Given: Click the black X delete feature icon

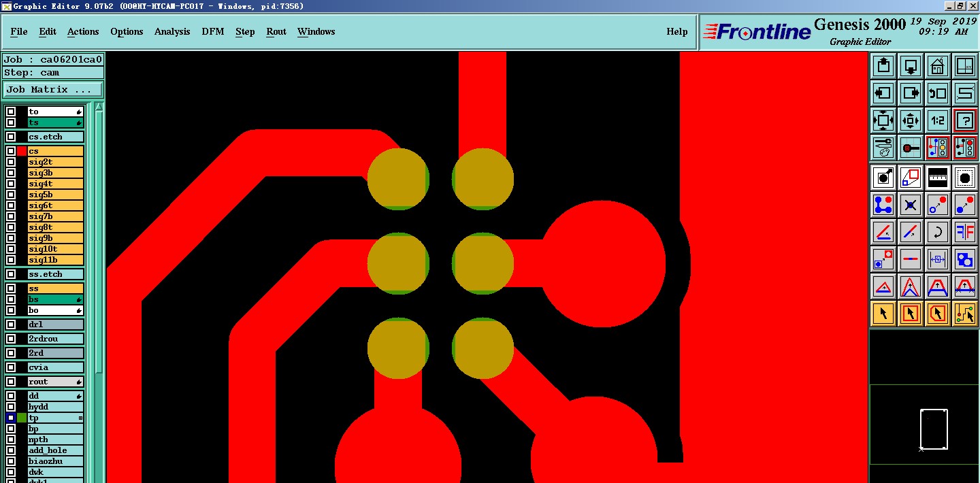Looking at the screenshot, I should 911,205.
